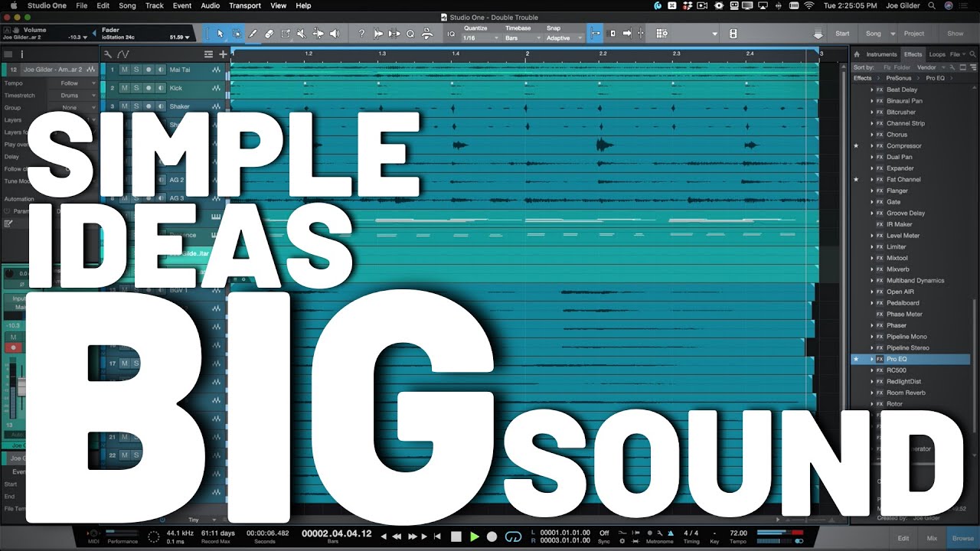980x551 pixels.
Task: Sort browser by Vendor
Action: [926, 67]
